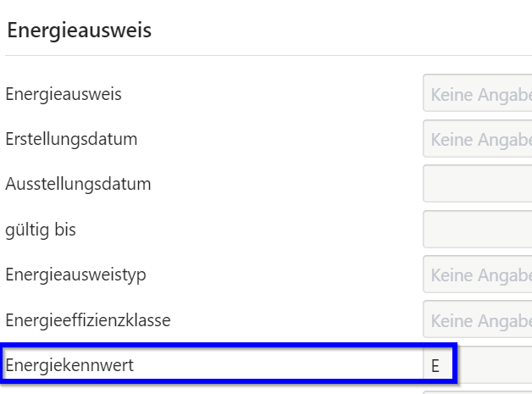Click Keine Angabe placeholder beside Energieeffizienzklasse
The height and width of the screenshot is (394, 532).
click(480, 321)
